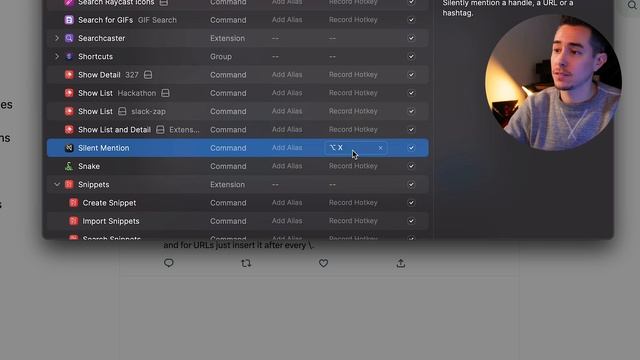The image size is (640, 360).
Task: Clear the Silent Mention hotkey with the X
Action: tap(380, 148)
